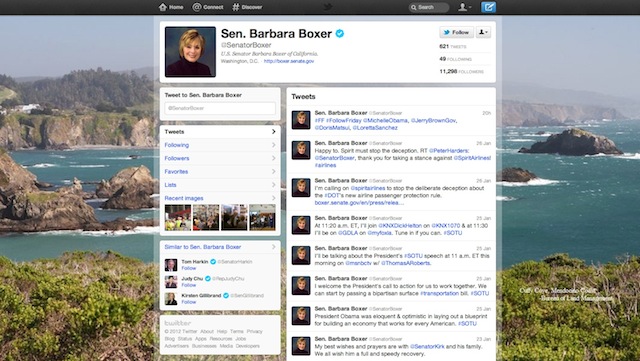Open Similar to Sen. Barbara Boxer link
Screen dimensions: 640x361
click(202, 247)
